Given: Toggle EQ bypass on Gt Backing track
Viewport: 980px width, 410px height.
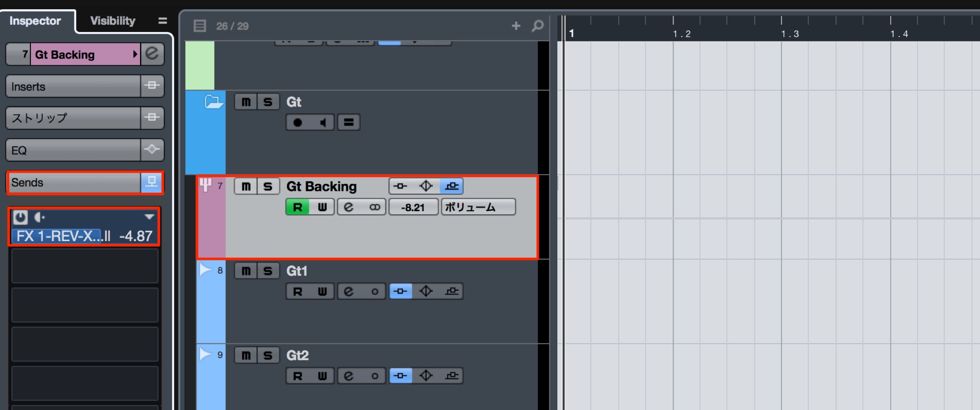Looking at the screenshot, I should (x=426, y=186).
